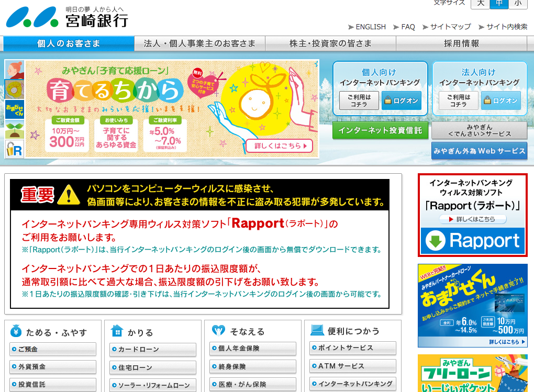Select the woman-face banner thumbnail

coord(15,70)
